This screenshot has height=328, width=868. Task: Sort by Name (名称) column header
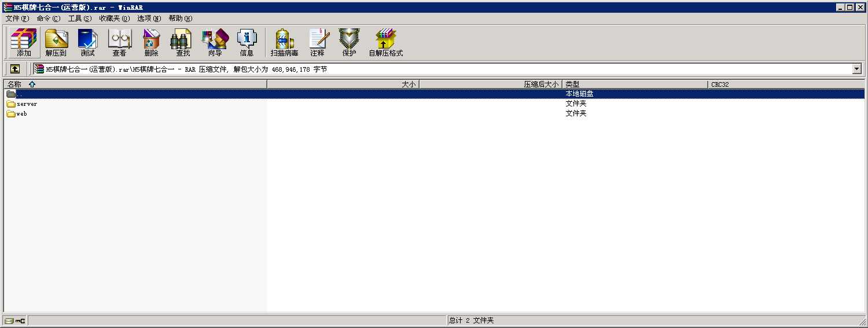[x=135, y=84]
